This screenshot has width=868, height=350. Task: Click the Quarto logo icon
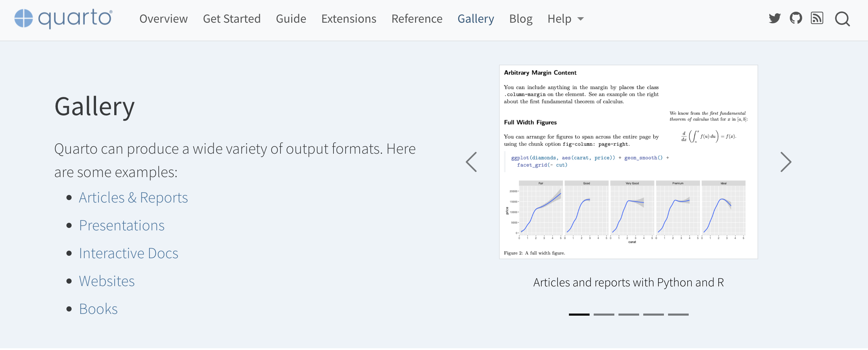tap(23, 18)
